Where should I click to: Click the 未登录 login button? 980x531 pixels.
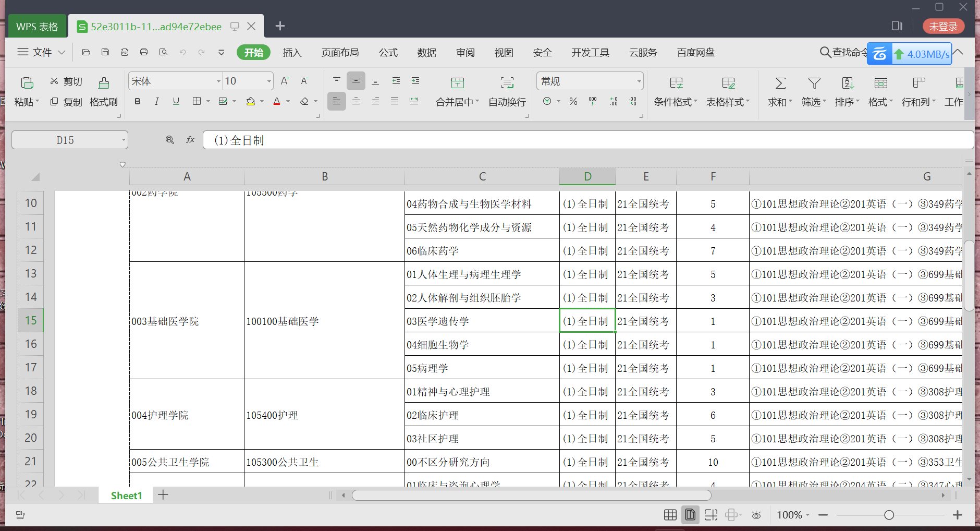pyautogui.click(x=944, y=26)
